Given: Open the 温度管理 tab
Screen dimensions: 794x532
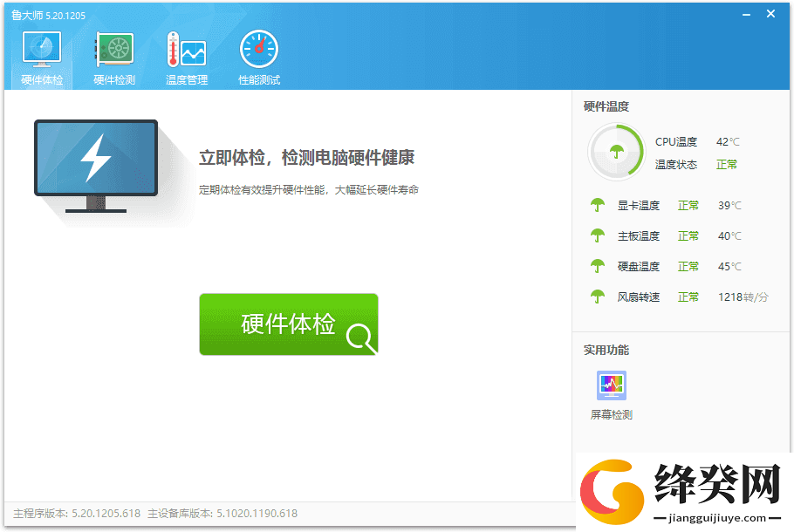Looking at the screenshot, I should (187, 58).
